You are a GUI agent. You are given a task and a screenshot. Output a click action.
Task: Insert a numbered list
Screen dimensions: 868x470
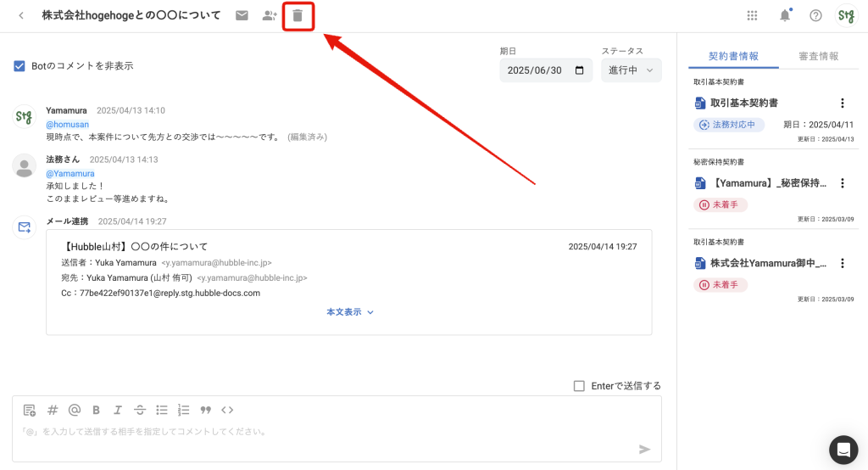coord(183,410)
